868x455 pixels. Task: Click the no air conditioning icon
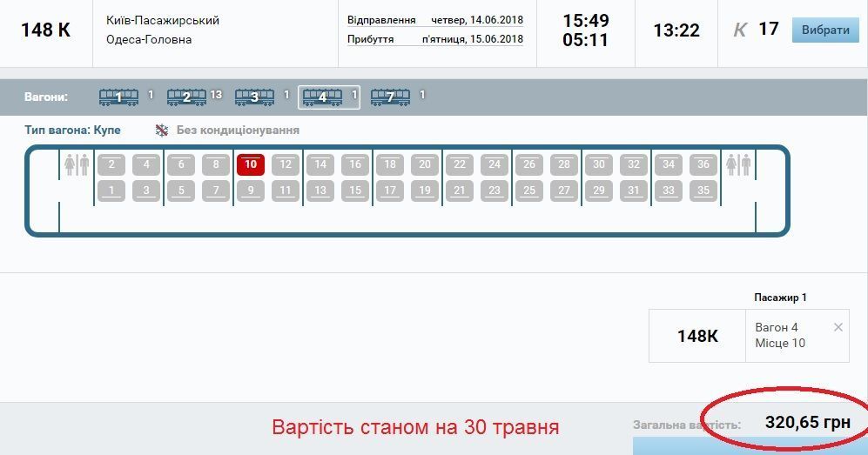tap(162, 130)
